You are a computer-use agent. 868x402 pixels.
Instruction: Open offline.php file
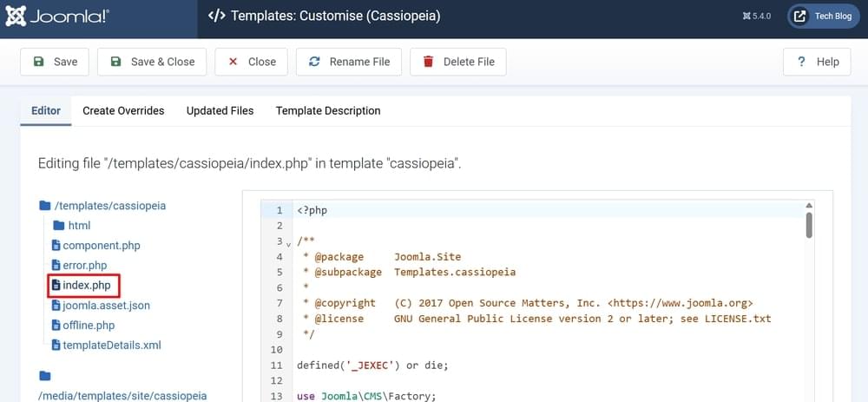(x=83, y=325)
